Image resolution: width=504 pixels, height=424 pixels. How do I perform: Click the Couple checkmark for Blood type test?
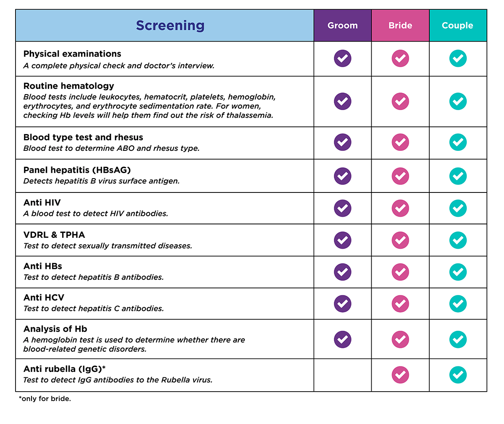click(x=458, y=142)
